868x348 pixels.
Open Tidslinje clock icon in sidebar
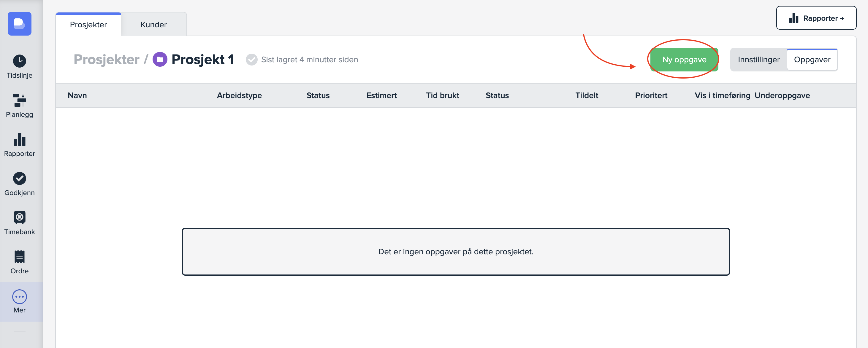[x=20, y=61]
